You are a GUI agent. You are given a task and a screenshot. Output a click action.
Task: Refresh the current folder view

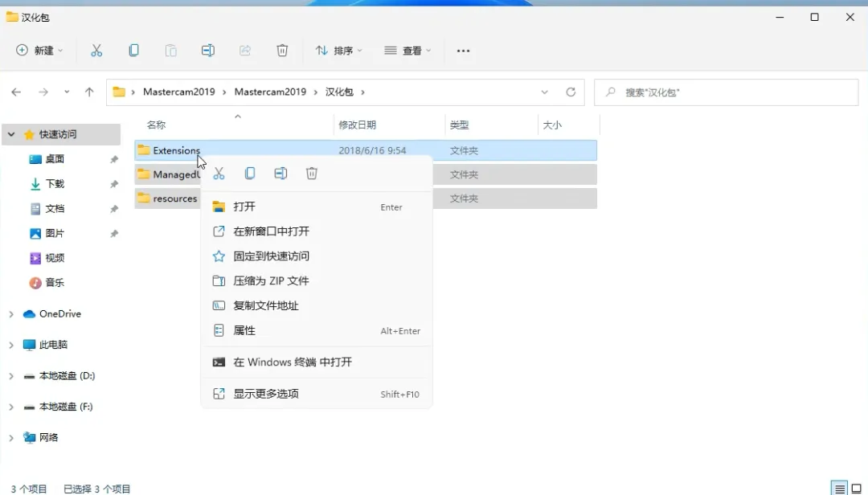[x=571, y=92]
